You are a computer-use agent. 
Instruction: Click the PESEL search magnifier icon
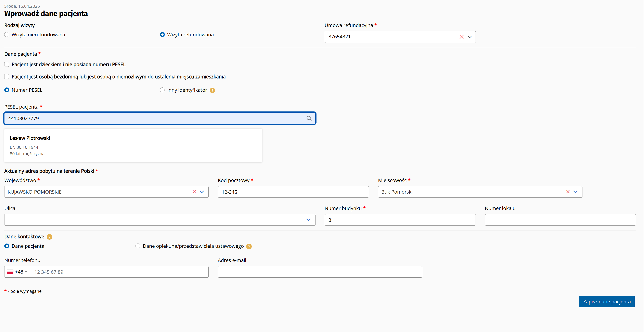(309, 118)
